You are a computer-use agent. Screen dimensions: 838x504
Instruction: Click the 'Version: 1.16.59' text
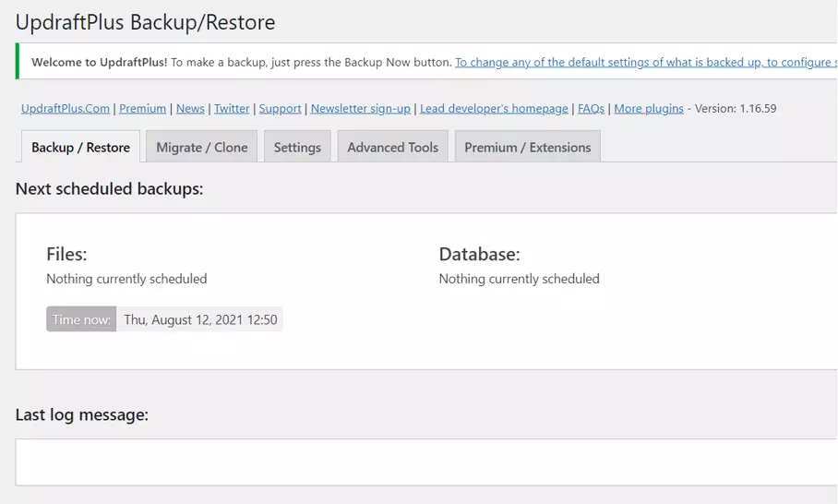(736, 109)
